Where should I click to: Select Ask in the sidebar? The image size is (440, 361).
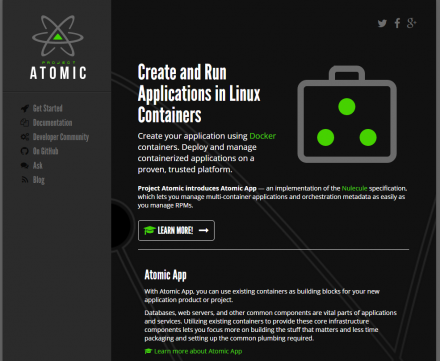pos(38,166)
